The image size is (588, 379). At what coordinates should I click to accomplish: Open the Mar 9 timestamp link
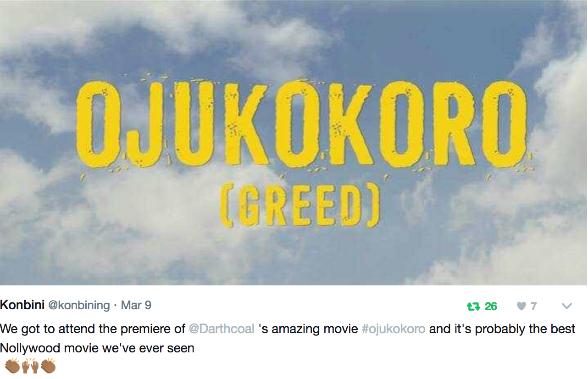click(136, 306)
